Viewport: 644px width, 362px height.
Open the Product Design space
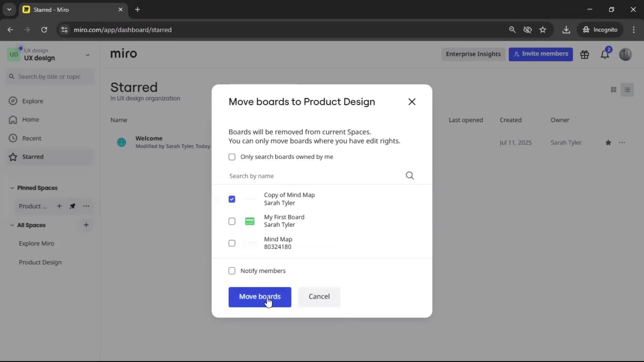coord(40,262)
